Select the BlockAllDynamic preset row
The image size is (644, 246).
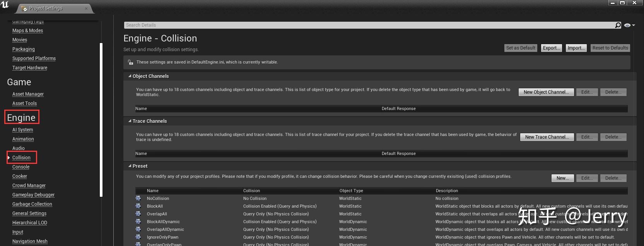(x=381, y=222)
